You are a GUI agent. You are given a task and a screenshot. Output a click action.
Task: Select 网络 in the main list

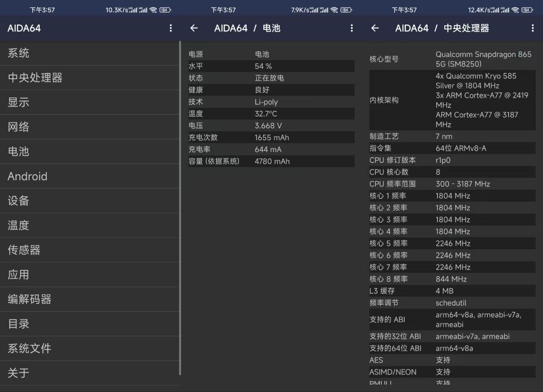tap(90, 127)
